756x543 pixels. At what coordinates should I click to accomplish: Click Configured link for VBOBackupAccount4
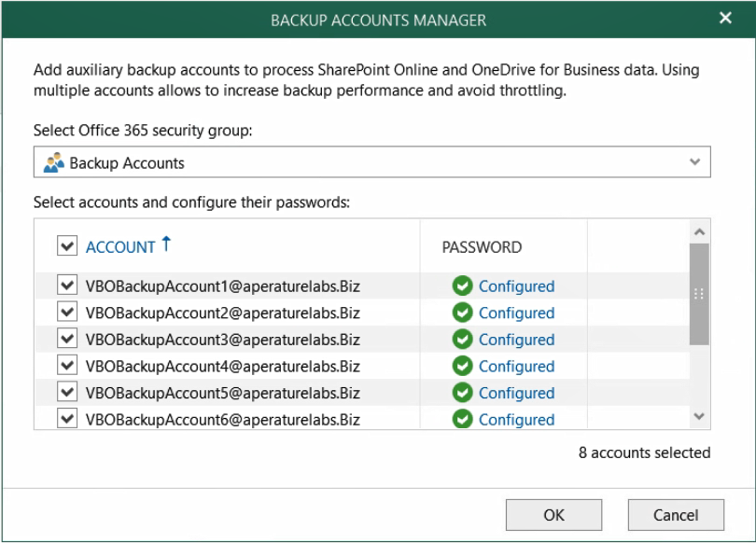coord(516,367)
